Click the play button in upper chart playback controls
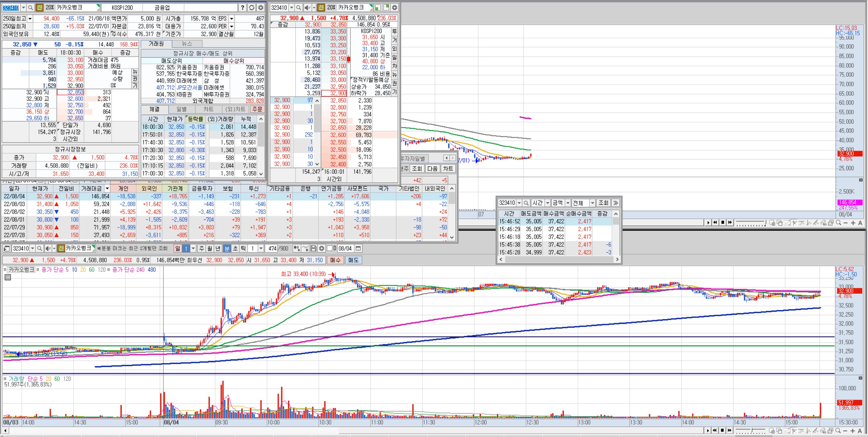Image resolution: width=868 pixels, height=437 pixels. 708,223
